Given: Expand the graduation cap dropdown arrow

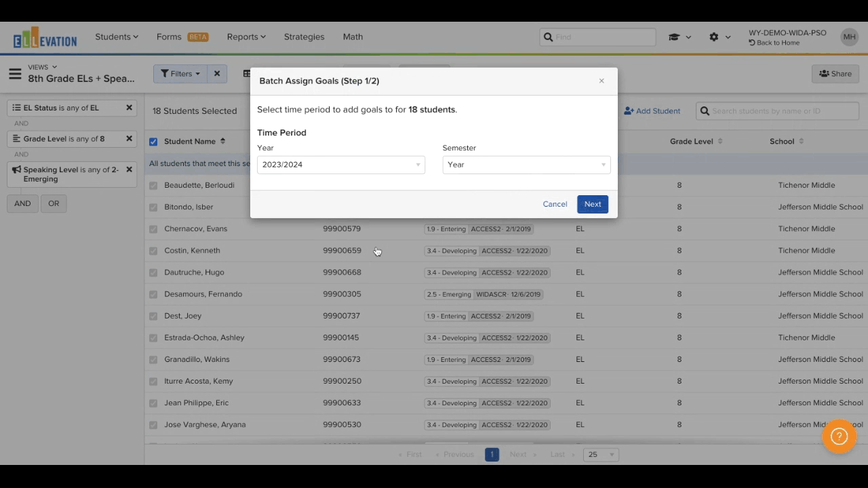Looking at the screenshot, I should click(688, 37).
